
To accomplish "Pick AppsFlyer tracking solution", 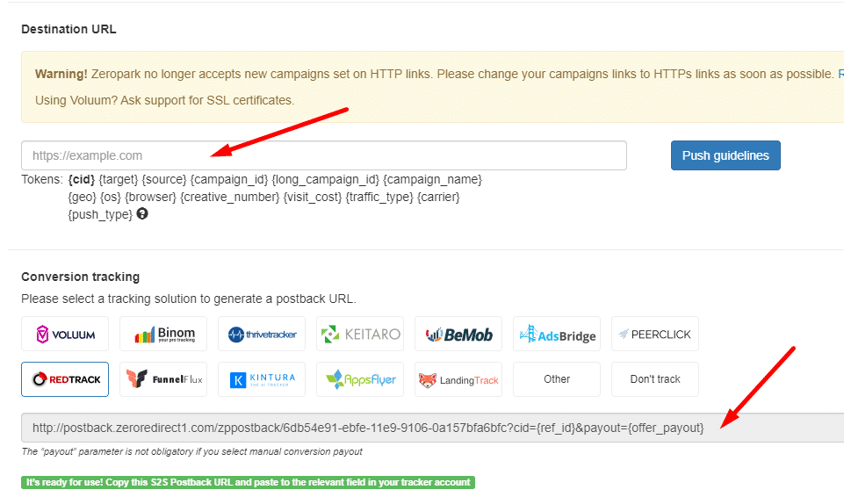I will pyautogui.click(x=360, y=379).
